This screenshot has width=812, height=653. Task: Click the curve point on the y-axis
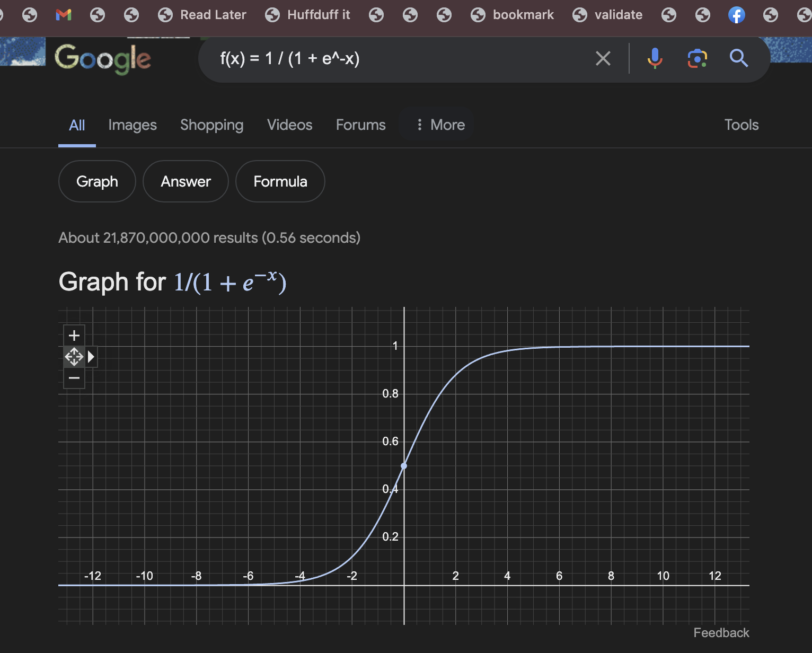[404, 466]
